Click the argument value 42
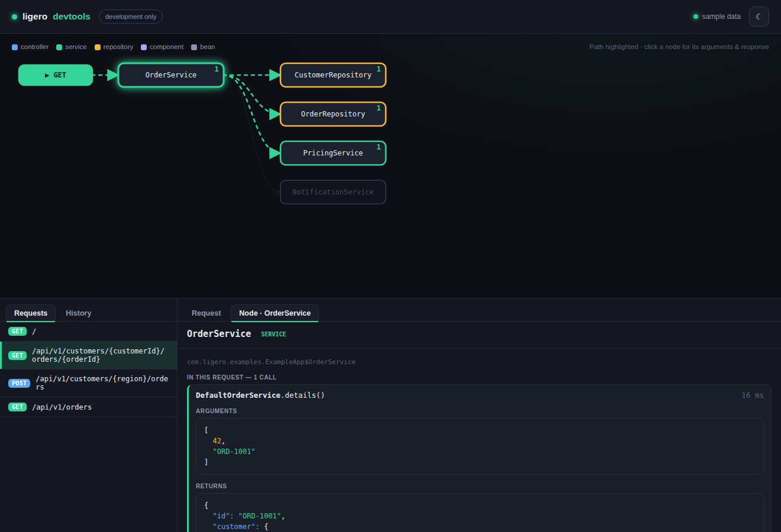 [x=217, y=441]
